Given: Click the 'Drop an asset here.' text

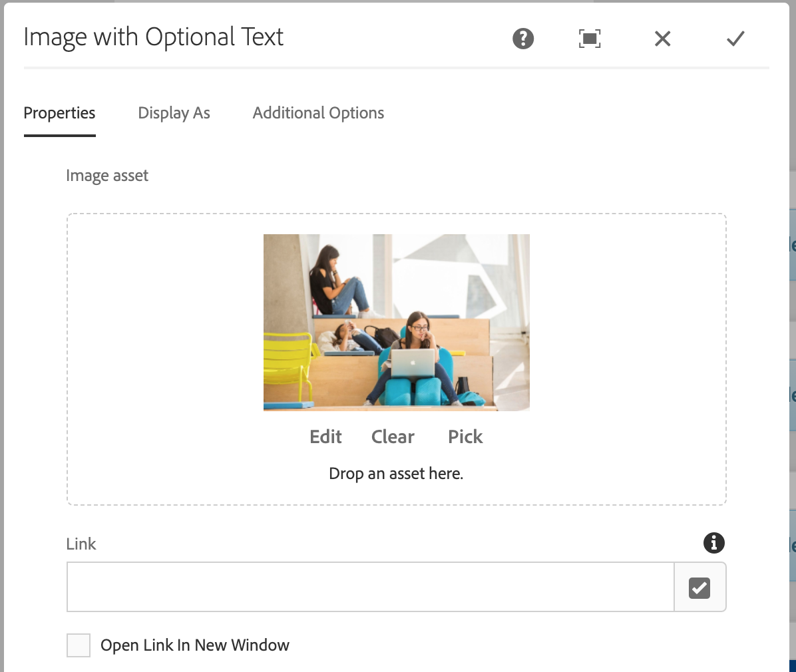Looking at the screenshot, I should 396,474.
